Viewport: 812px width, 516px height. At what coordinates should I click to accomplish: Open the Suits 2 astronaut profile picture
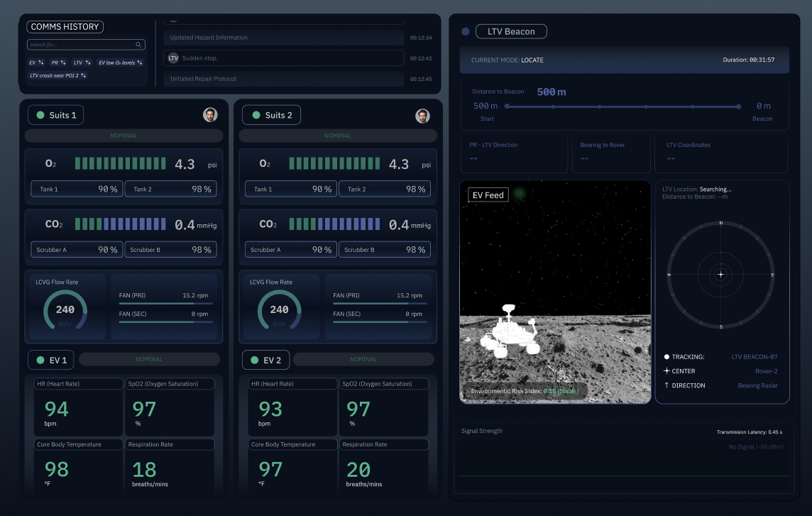click(422, 116)
